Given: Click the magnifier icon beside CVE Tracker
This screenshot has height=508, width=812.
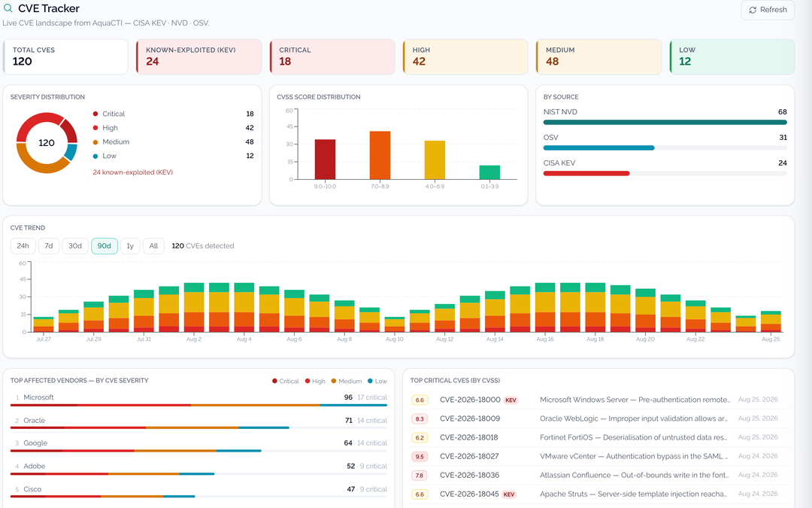Looking at the screenshot, I should [x=8, y=8].
